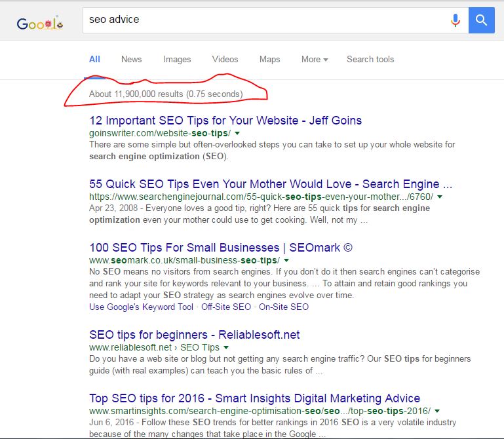Open '55 Quick SEO Tips' result link
Image resolution: width=504 pixels, height=439 pixels.
(x=270, y=184)
